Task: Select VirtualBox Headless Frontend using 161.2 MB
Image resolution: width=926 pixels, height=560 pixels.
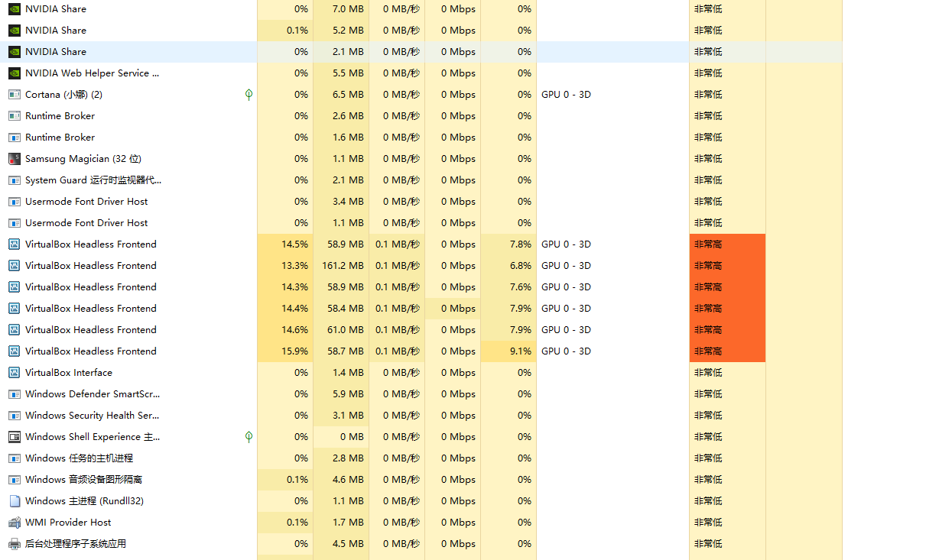Action: tap(90, 266)
